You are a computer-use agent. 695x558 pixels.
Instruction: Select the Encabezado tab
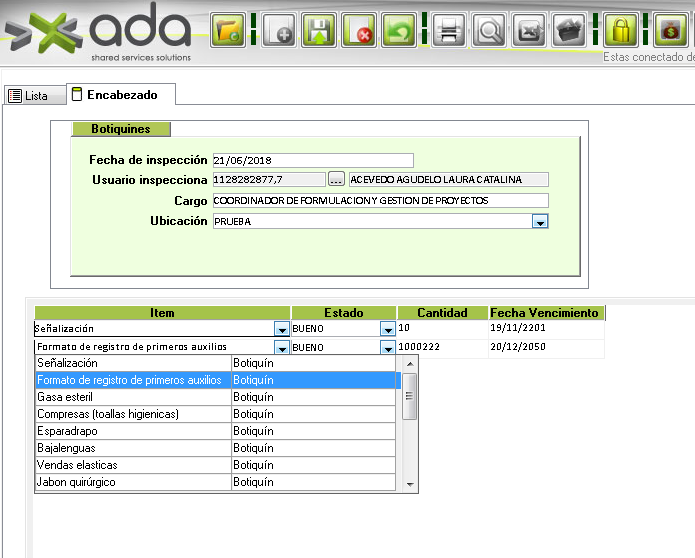click(x=121, y=95)
